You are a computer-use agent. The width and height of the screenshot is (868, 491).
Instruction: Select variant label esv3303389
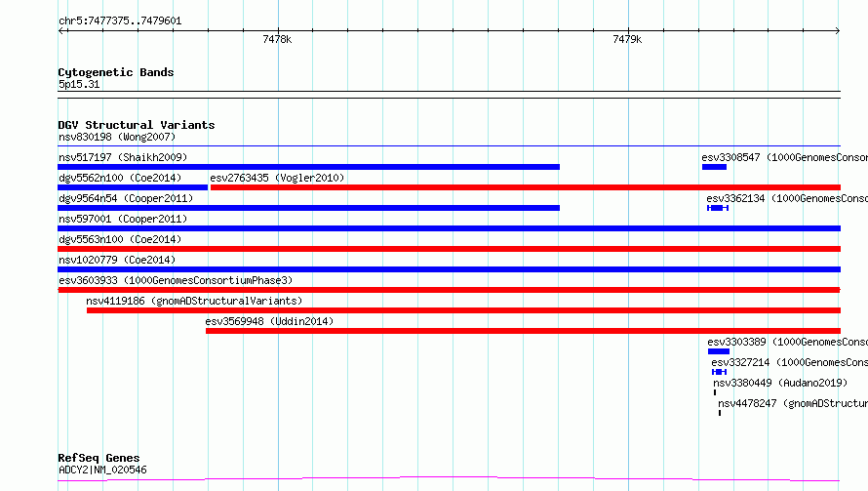point(788,342)
